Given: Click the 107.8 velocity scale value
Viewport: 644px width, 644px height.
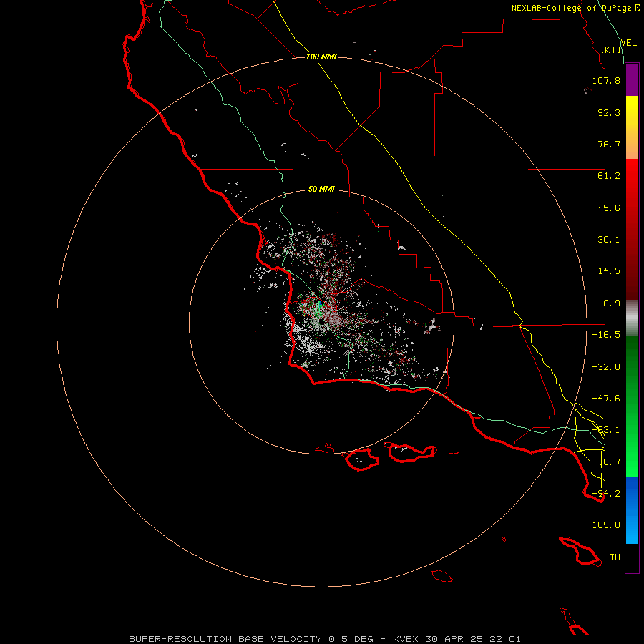Looking at the screenshot, I should 606,80.
